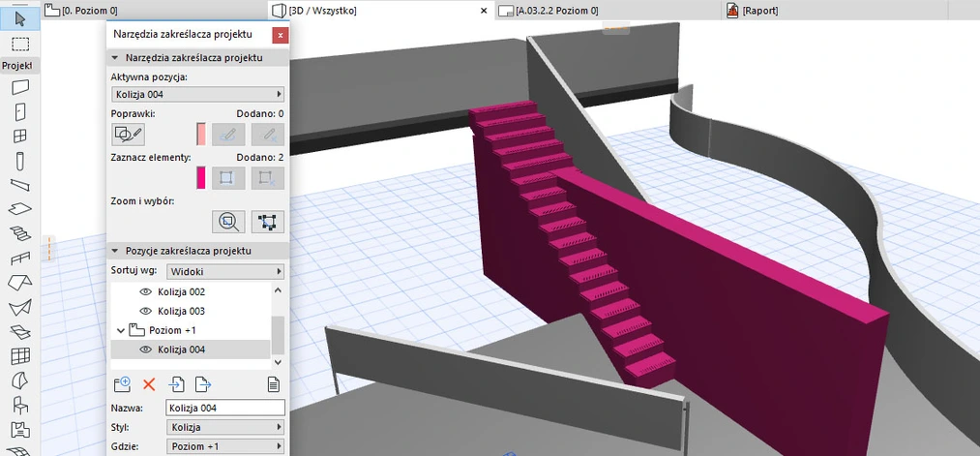Select the Marquee tool
The height and width of the screenshot is (456, 980).
click(x=20, y=44)
